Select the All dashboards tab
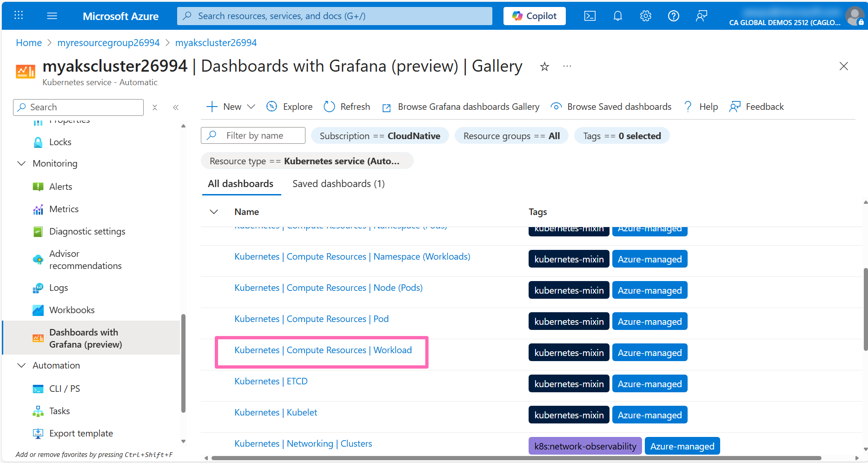The height and width of the screenshot is (463, 868). [240, 184]
